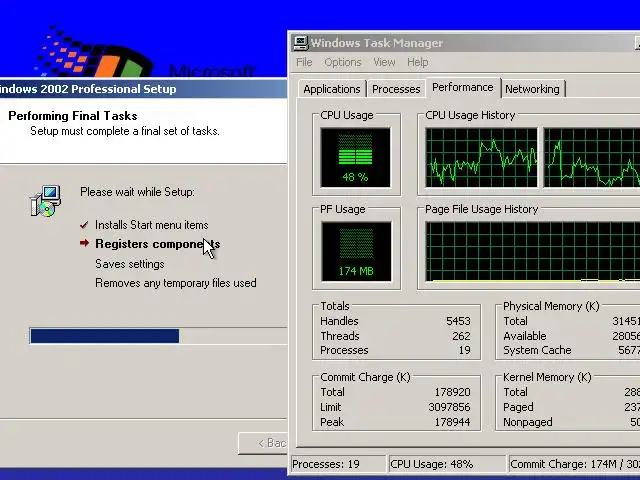
Task: Click the red checkmark beside Installs Start menu items
Action: coord(84,225)
